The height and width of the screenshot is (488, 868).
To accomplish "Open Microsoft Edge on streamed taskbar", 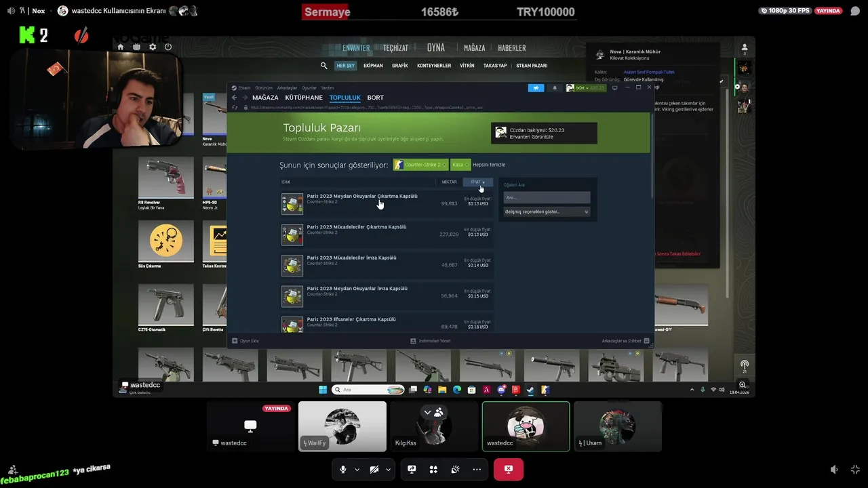I will pyautogui.click(x=456, y=390).
